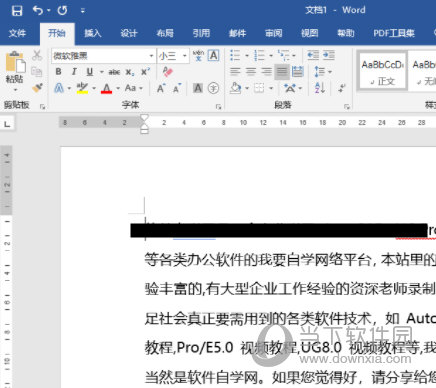Viewport: 436px width, 388px height.
Task: Click the 粘贴 paste button
Action: (15, 67)
